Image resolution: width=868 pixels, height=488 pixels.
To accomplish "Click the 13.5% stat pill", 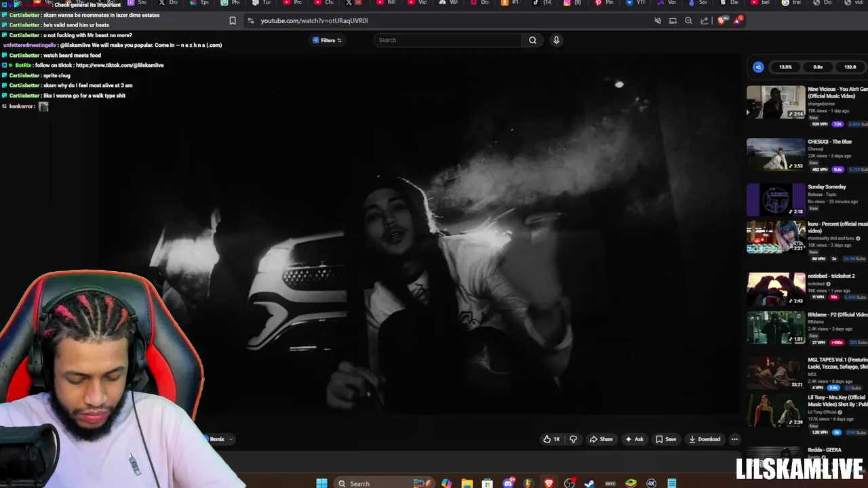I will pos(785,67).
